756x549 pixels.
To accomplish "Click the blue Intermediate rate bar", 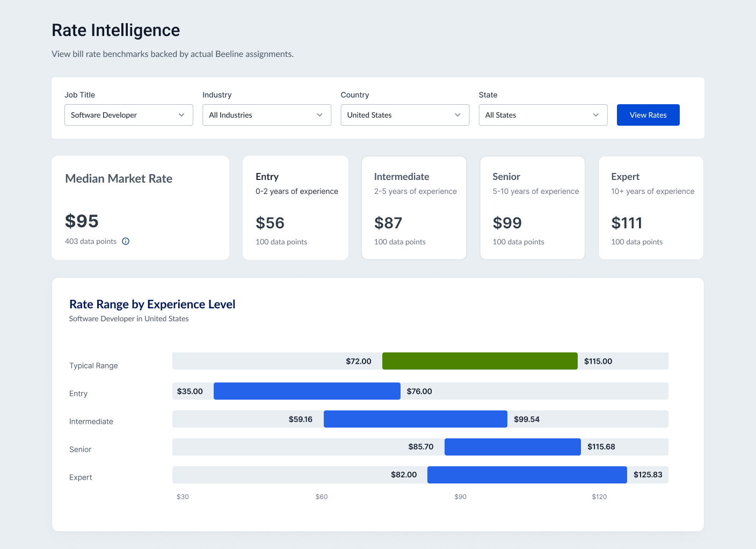I will (x=416, y=419).
